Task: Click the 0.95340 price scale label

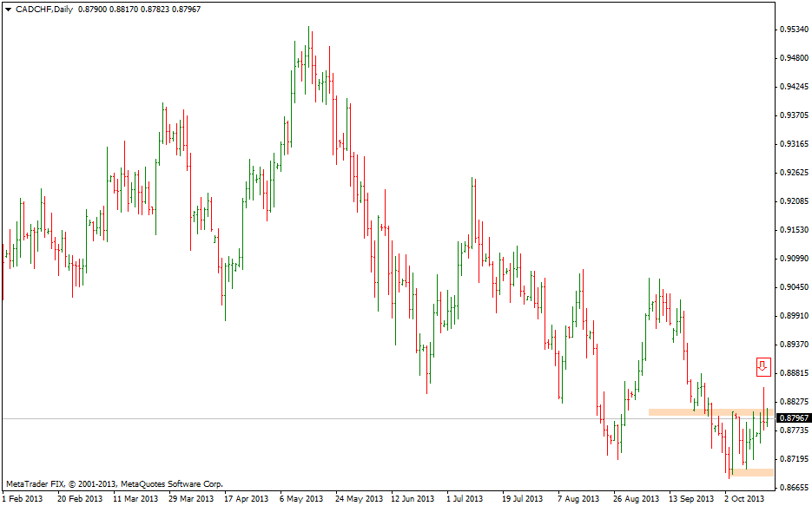Action: [792, 30]
